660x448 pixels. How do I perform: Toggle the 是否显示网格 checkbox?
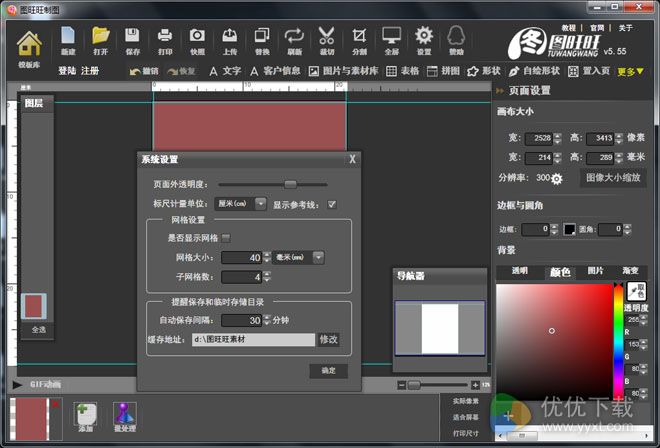pyautogui.click(x=226, y=238)
